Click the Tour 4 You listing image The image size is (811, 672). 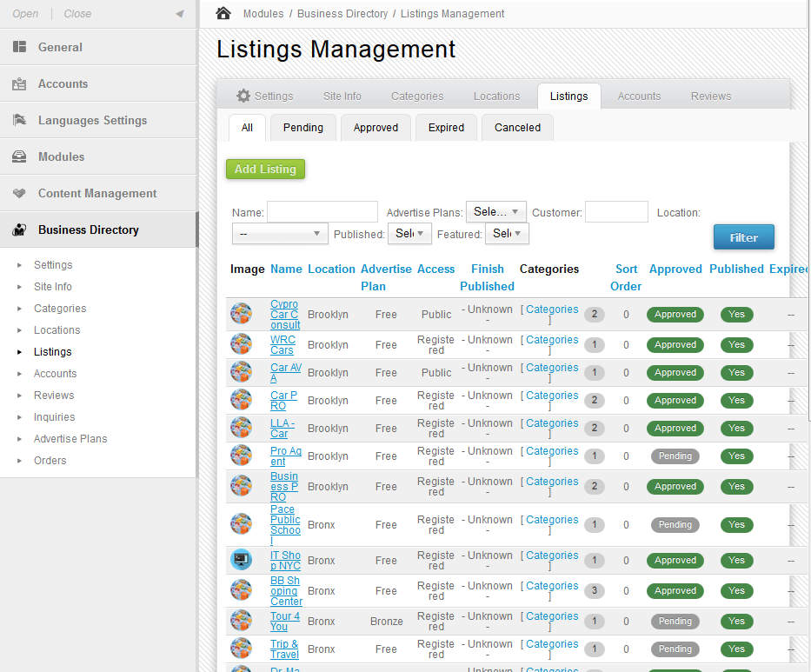point(241,620)
